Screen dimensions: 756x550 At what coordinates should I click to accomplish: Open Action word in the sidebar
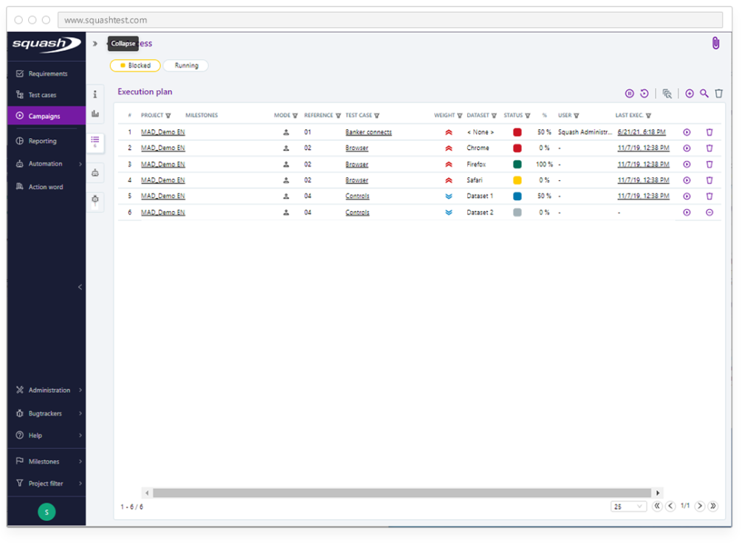click(x=47, y=187)
